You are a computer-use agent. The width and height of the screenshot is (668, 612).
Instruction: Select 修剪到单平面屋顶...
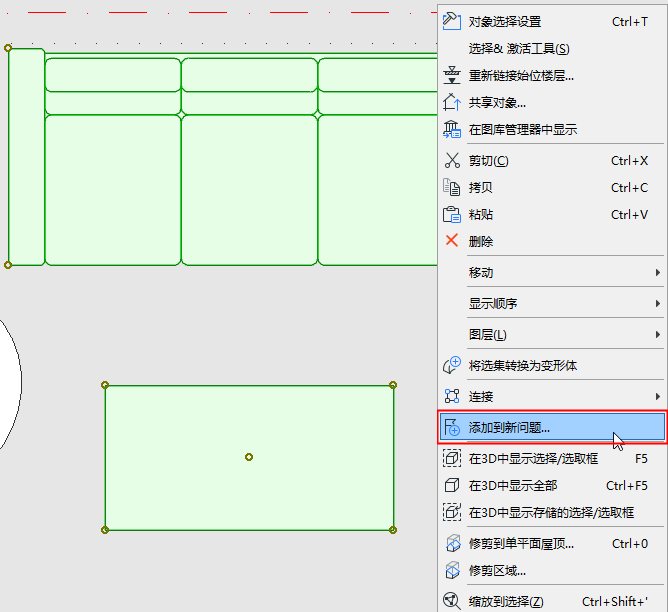552,543
